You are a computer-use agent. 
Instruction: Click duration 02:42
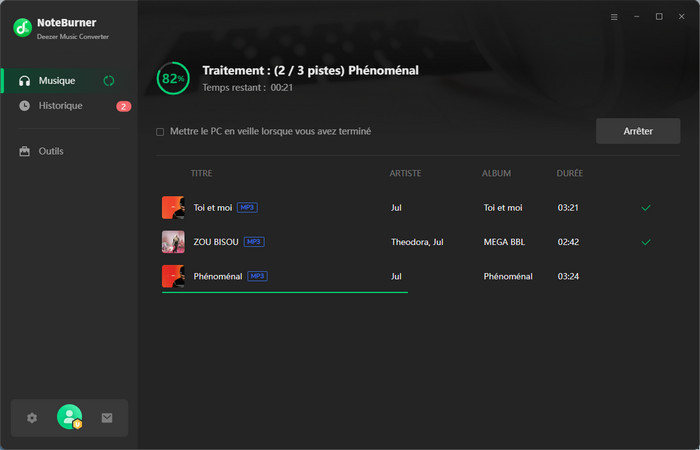[x=568, y=242]
